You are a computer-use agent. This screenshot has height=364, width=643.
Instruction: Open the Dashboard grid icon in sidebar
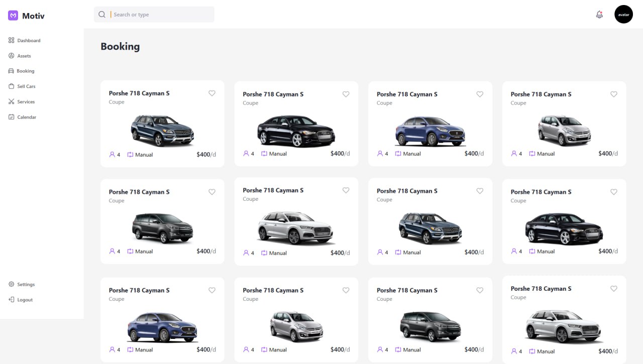pyautogui.click(x=12, y=40)
